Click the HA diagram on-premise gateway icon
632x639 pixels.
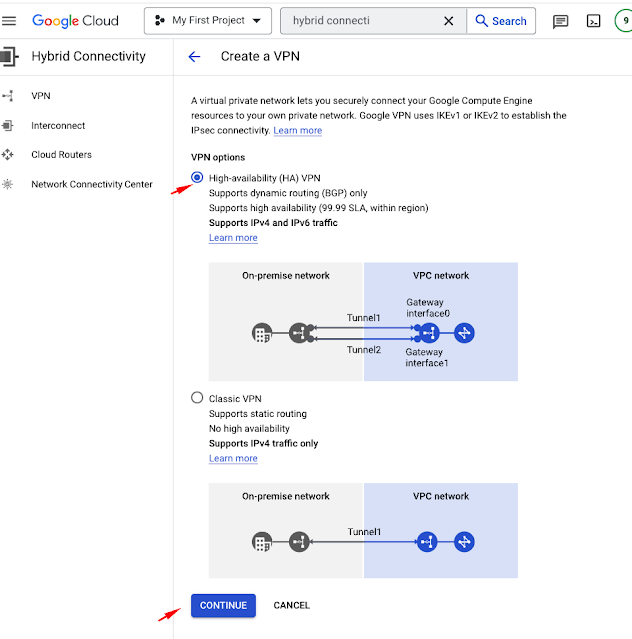pos(299,333)
